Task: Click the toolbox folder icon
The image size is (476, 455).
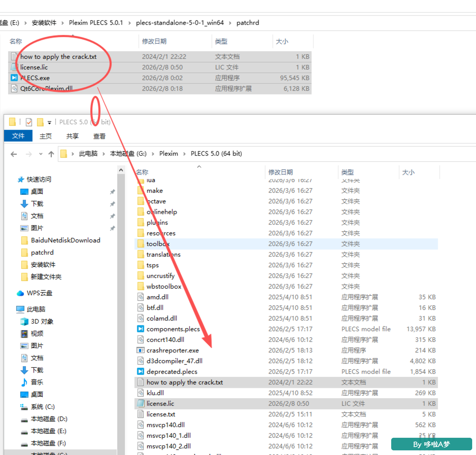Action: click(141, 244)
